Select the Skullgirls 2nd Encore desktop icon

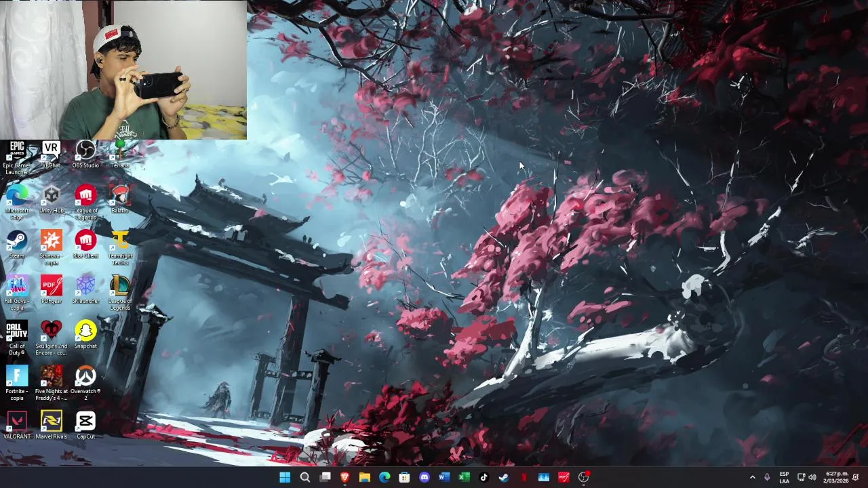(51, 338)
